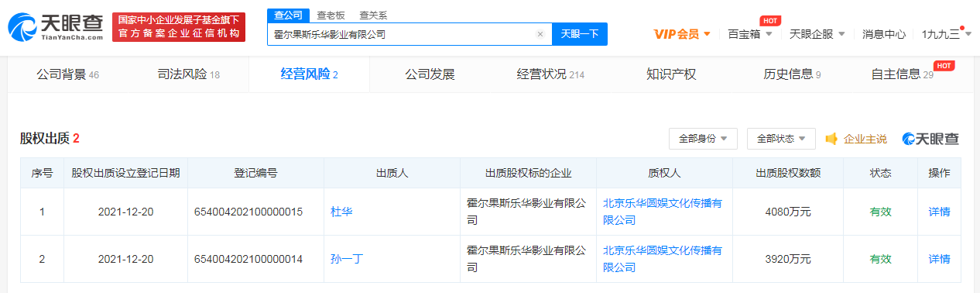Click the 有效 status in row 2
The width and height of the screenshot is (980, 293).
coord(881,259)
